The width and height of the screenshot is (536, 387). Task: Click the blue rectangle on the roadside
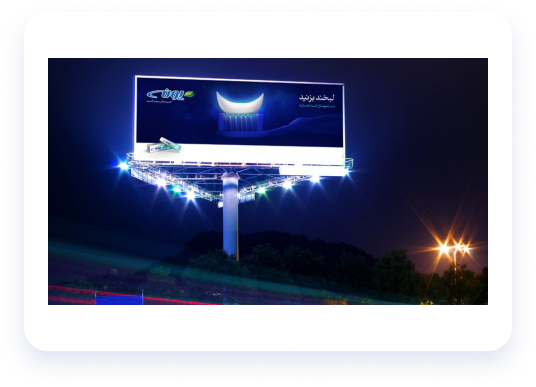119,300
